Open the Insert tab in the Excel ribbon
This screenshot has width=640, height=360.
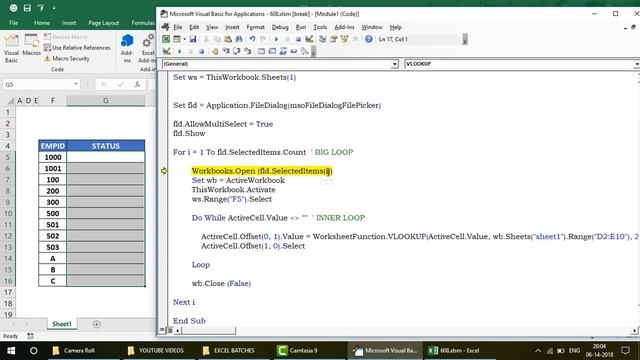click(69, 23)
